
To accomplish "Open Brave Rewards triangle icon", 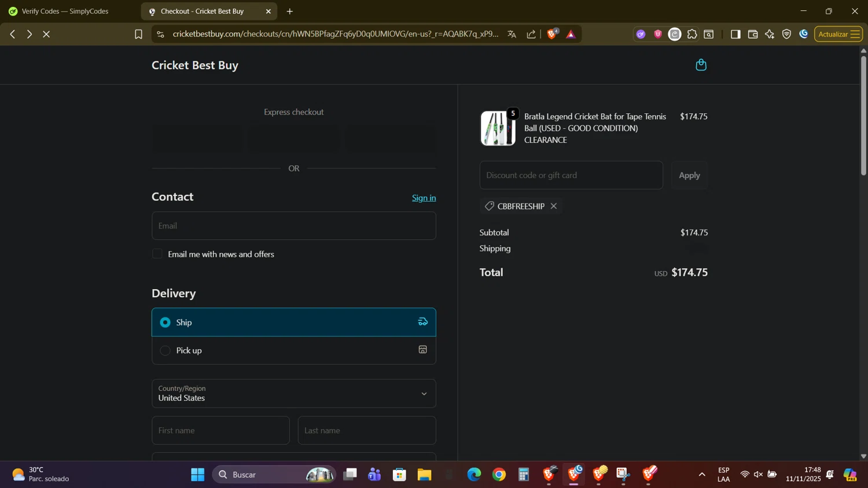I will (571, 34).
